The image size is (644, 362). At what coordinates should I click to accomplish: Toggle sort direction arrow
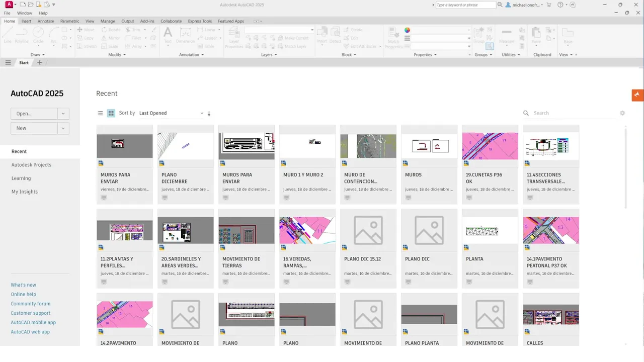tap(209, 114)
